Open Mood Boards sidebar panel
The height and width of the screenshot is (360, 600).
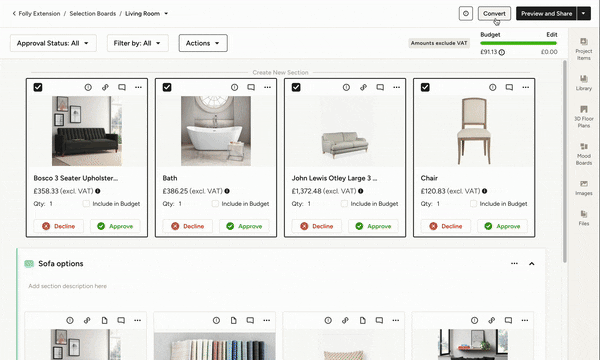pyautogui.click(x=584, y=154)
